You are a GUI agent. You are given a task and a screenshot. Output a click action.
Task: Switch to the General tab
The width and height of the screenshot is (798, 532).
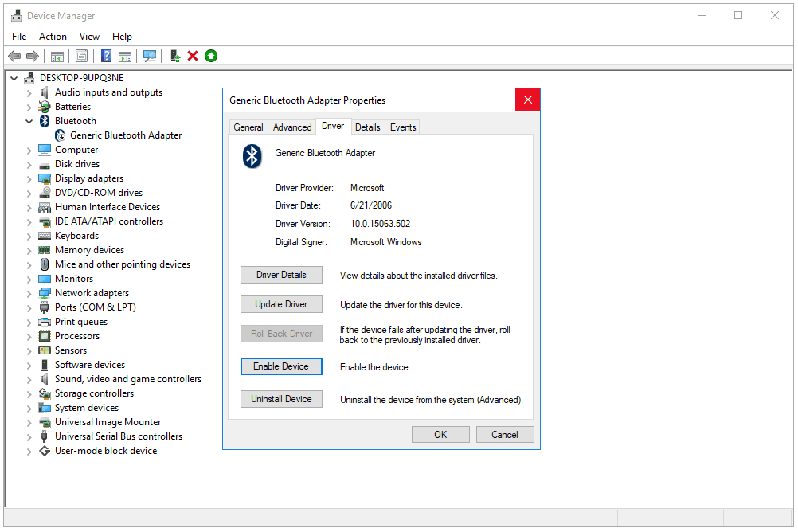(x=248, y=127)
